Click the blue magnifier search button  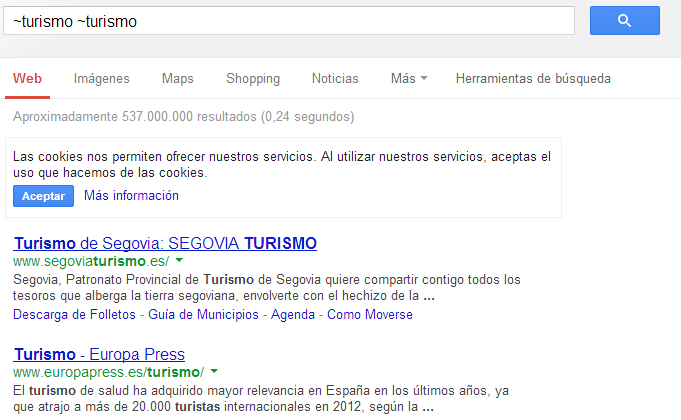pyautogui.click(x=625, y=20)
